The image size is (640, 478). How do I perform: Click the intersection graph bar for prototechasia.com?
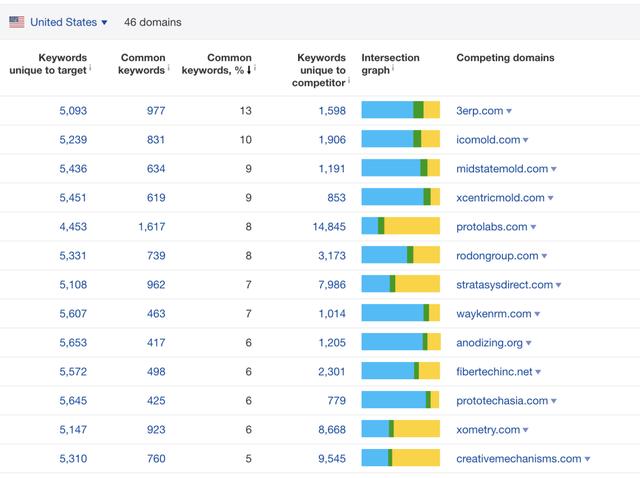(x=401, y=400)
